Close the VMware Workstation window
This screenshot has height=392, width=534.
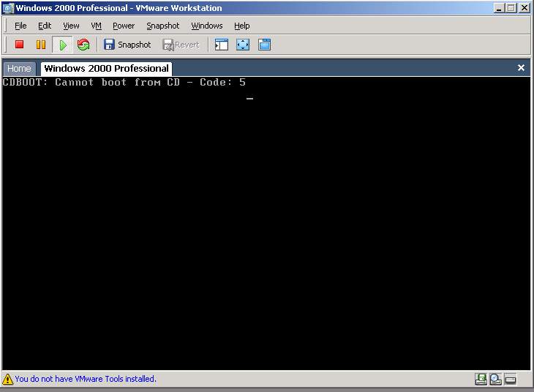[x=524, y=8]
